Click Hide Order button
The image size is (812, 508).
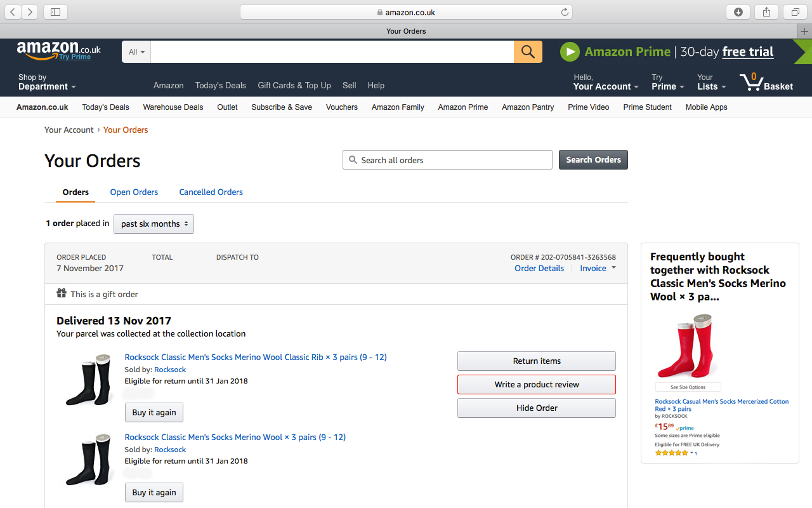537,408
